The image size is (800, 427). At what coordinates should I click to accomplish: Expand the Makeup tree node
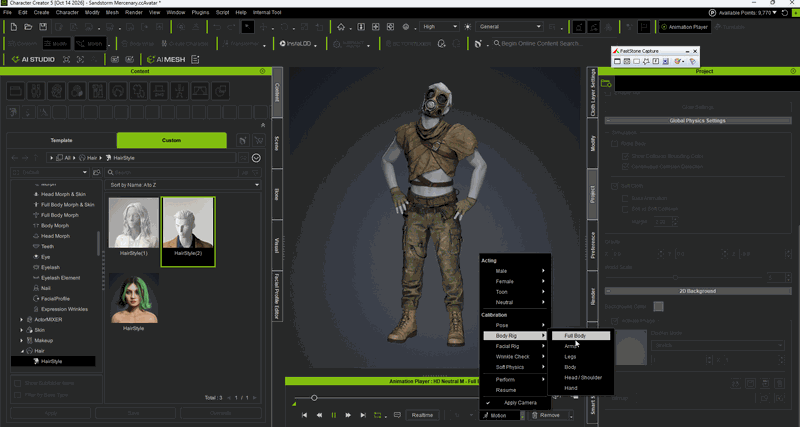tap(21, 340)
